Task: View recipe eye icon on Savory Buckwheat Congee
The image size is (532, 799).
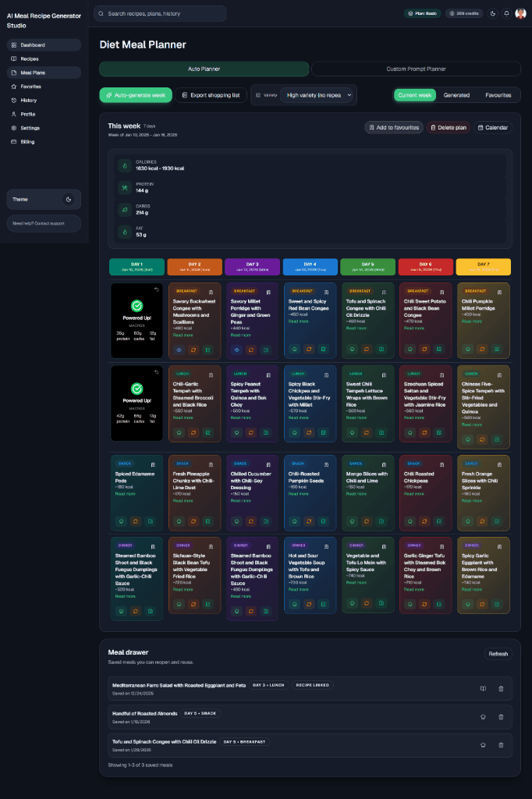Action: [179, 350]
